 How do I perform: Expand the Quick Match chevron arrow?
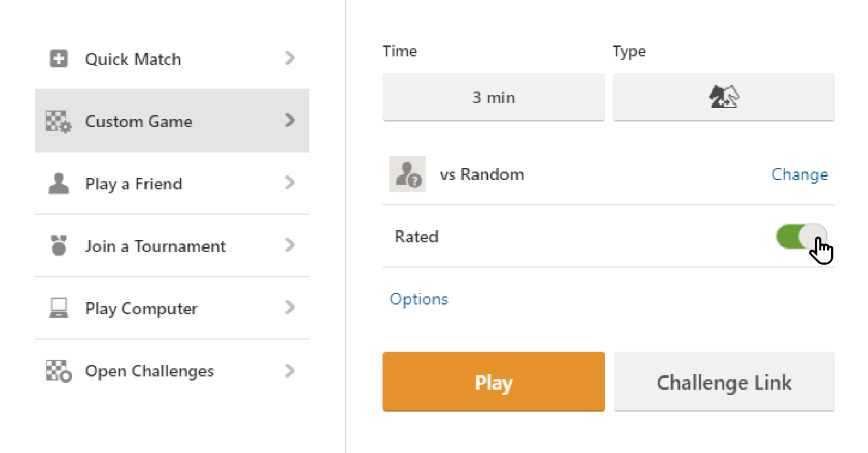tap(290, 58)
